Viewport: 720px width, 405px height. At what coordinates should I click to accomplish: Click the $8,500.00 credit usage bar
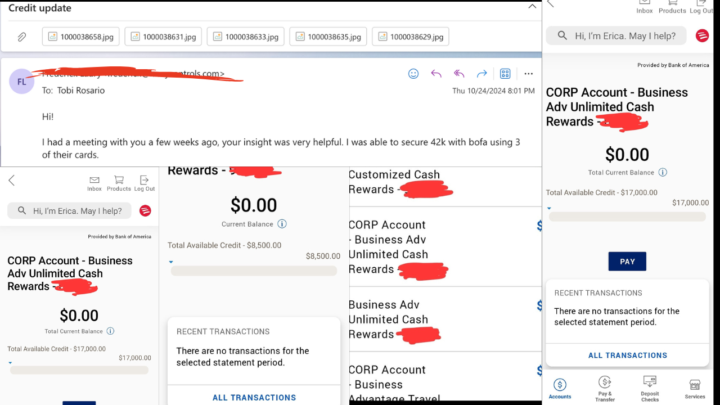coord(254,271)
